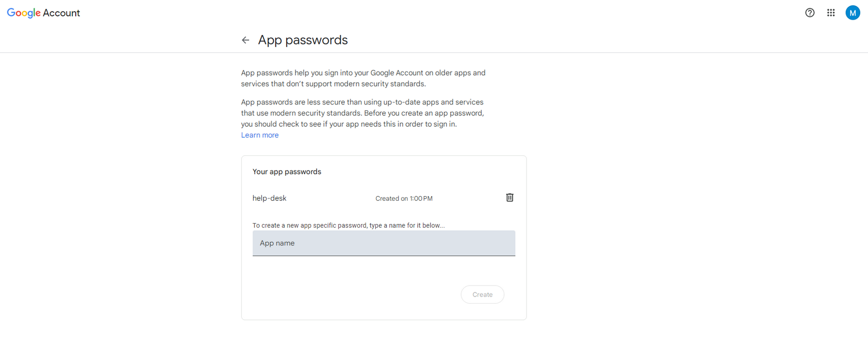Click the "Account" text beside Google logo
868x340 pixels.
pos(61,13)
